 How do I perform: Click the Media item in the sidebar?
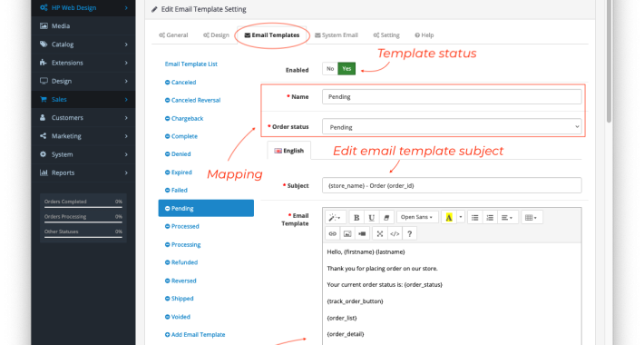pos(83,26)
